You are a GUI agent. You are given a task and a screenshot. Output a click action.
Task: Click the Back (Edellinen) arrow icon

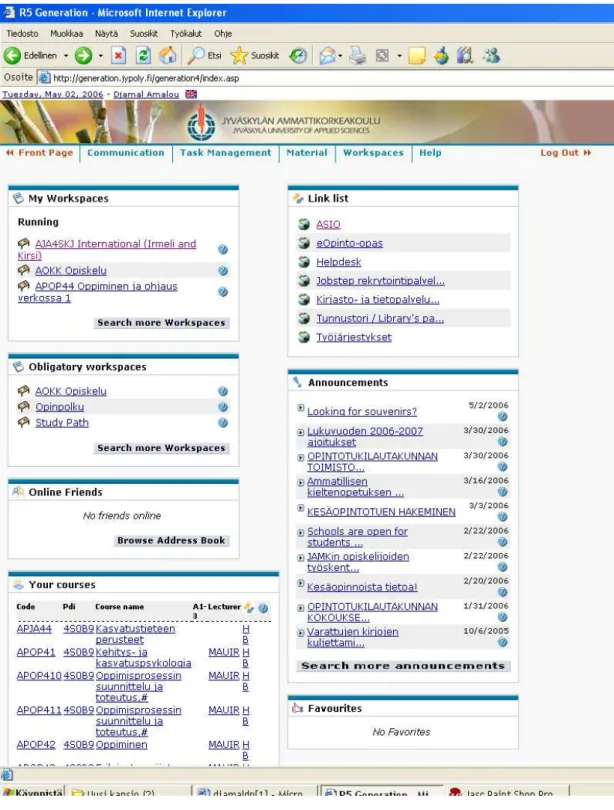12,55
